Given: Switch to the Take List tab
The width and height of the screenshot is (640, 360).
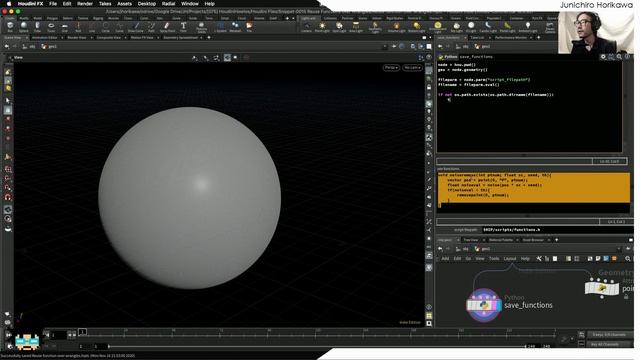Looking at the screenshot, I should [477, 38].
